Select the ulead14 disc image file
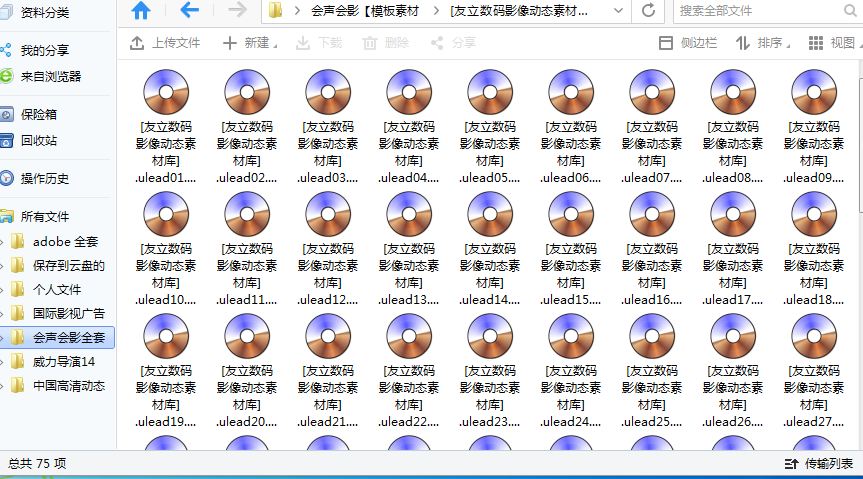 (x=489, y=248)
